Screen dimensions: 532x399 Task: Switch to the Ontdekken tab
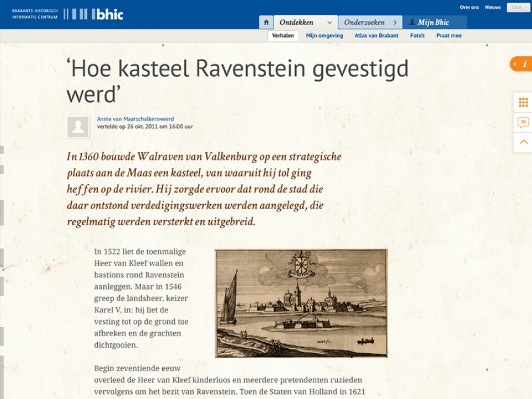305,23
